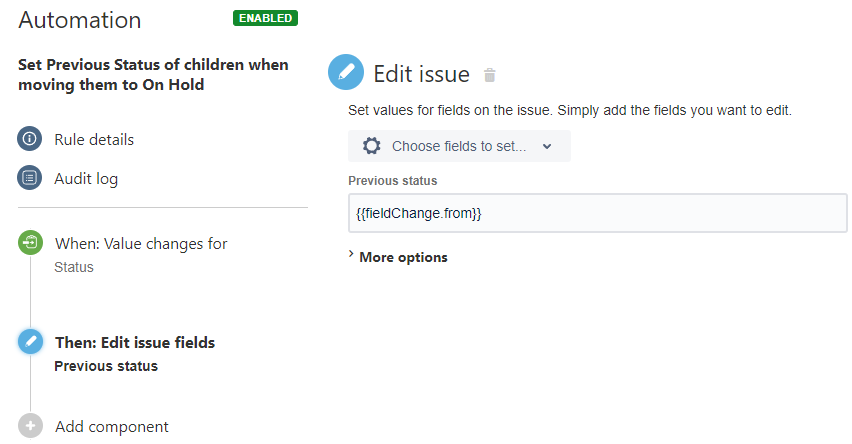
Task: Click the Previous status label under Edit issue fields
Action: tap(106, 366)
